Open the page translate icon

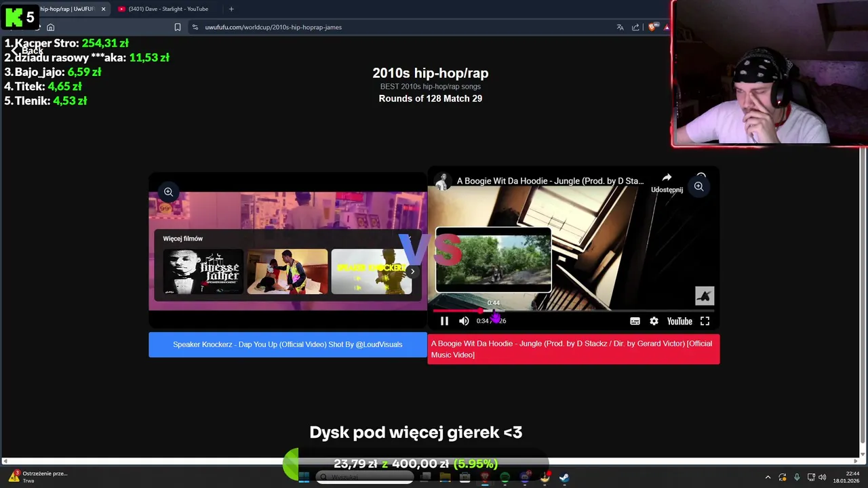(x=620, y=27)
